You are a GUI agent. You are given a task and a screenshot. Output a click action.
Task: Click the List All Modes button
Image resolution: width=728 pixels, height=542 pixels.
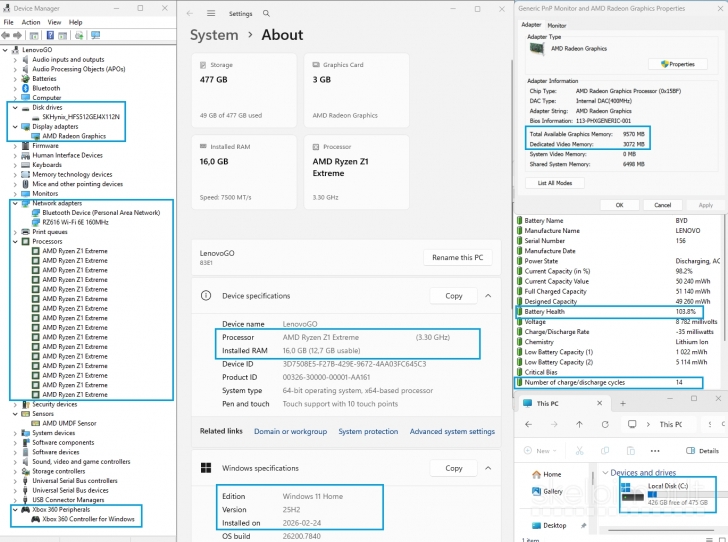pyautogui.click(x=554, y=183)
